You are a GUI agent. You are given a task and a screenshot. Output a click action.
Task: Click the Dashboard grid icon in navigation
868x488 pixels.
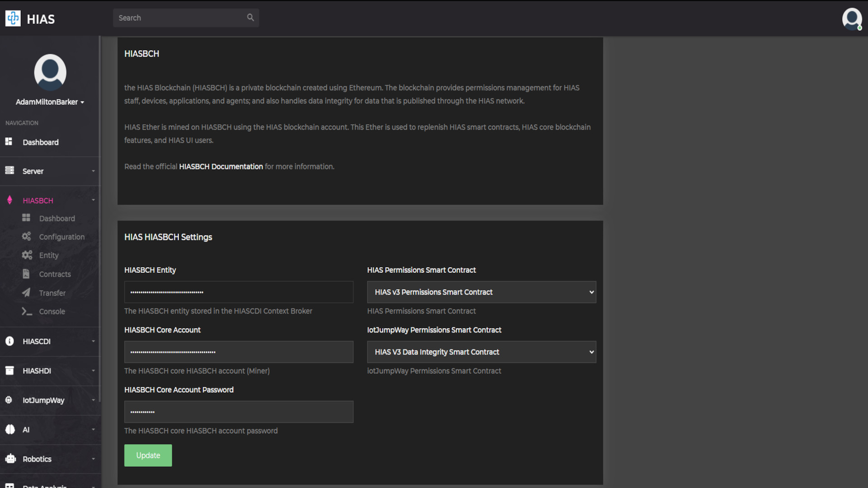pyautogui.click(x=9, y=141)
